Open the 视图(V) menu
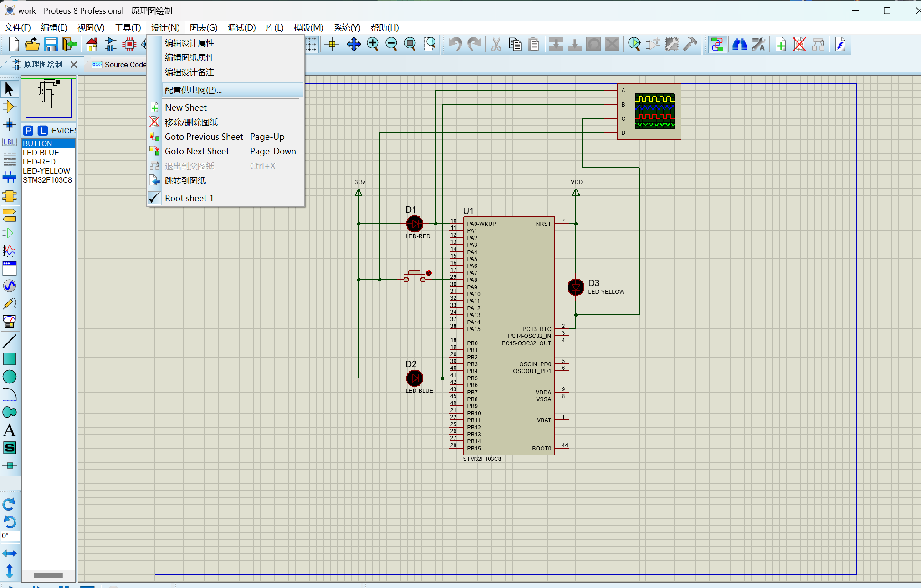Viewport: 921px width, 588px height. pos(91,27)
